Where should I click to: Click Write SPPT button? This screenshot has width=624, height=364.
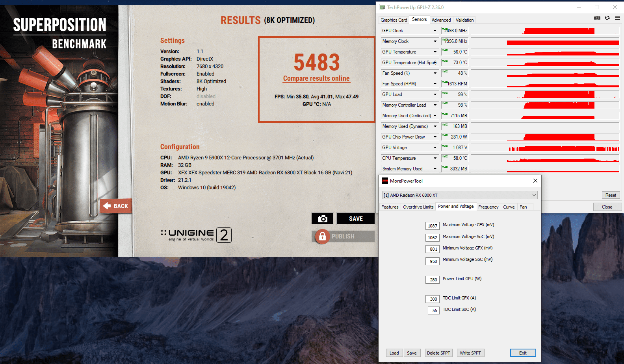click(470, 353)
